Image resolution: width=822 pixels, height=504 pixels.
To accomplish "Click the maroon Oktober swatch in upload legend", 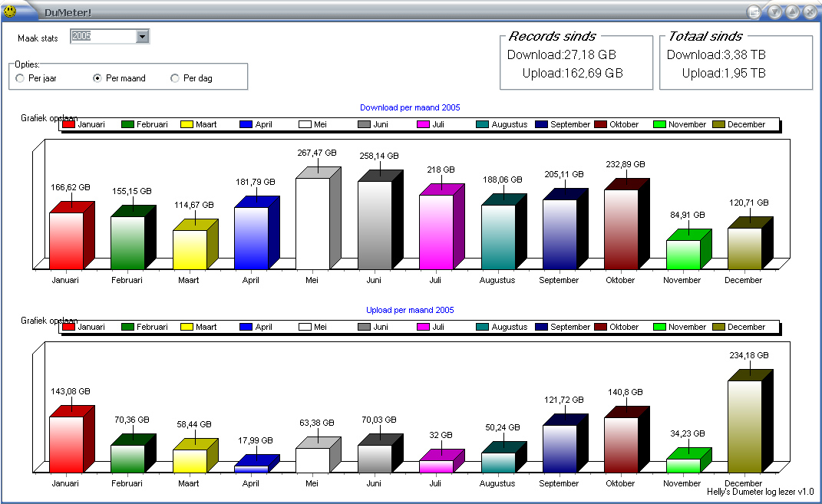I will pos(601,327).
